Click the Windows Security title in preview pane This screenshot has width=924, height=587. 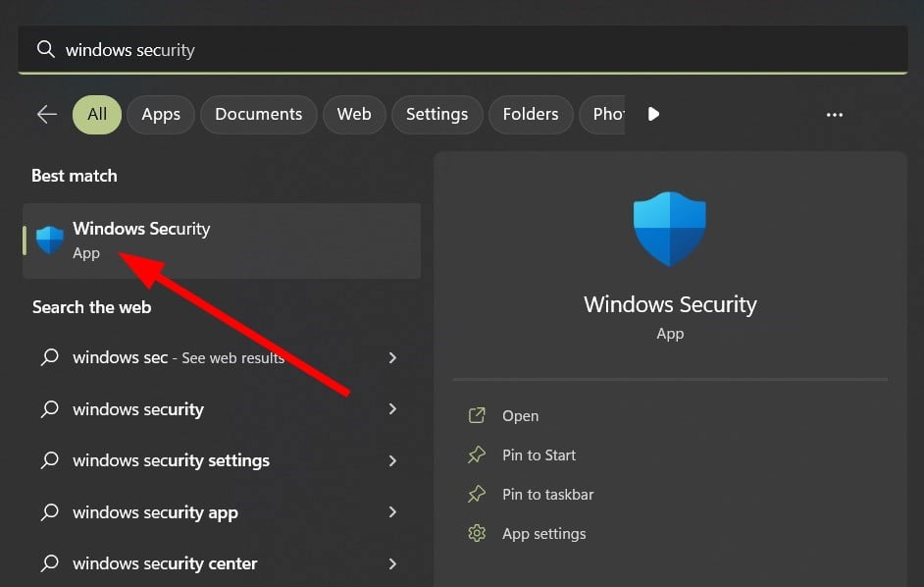670,304
